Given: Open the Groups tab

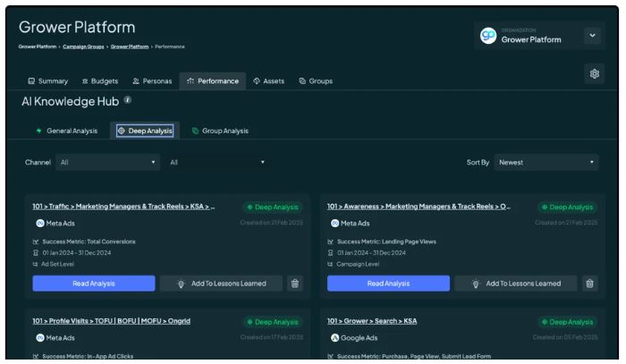Looking at the screenshot, I should click(x=316, y=81).
